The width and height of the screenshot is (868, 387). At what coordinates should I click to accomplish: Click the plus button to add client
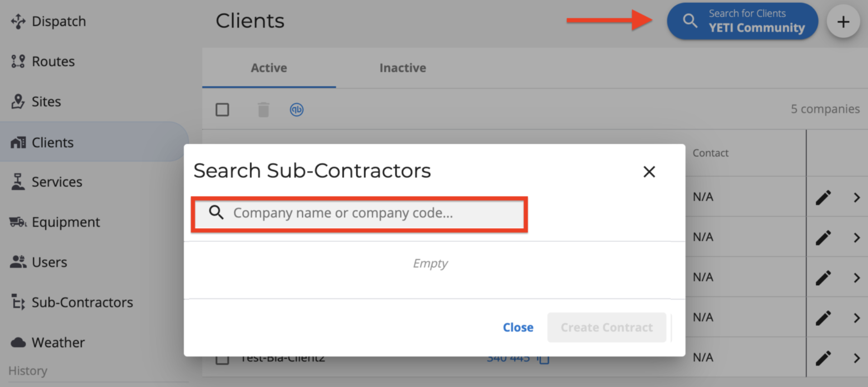[843, 22]
